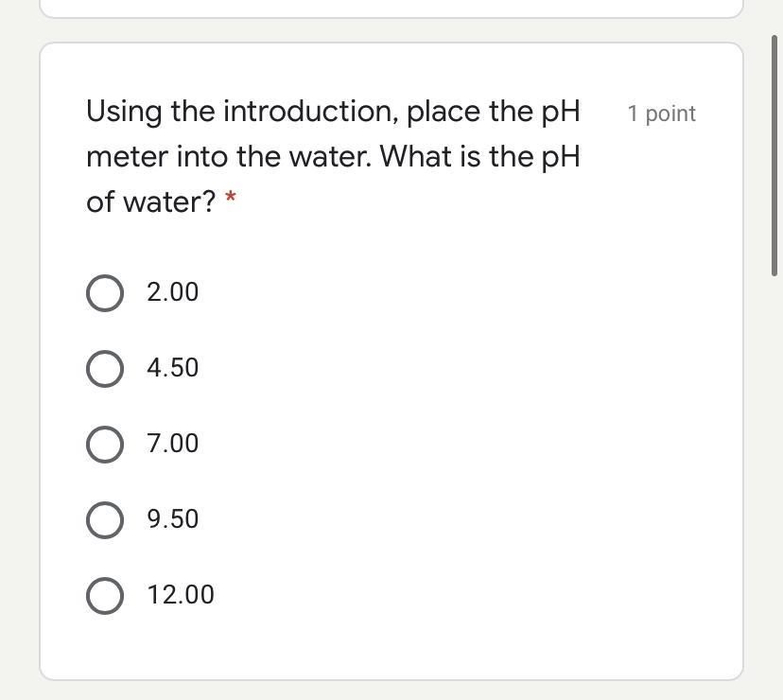Click the "9.50" answer label text
783x700 pixels.
[173, 519]
